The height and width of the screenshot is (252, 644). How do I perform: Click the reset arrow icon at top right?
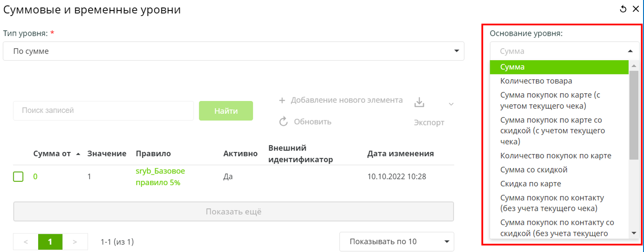(623, 9)
